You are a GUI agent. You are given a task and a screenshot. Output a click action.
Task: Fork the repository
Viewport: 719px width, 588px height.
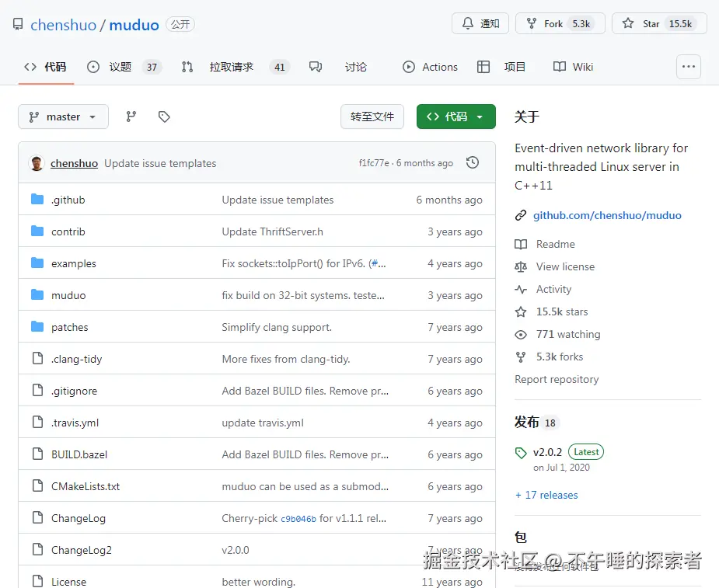tap(560, 23)
